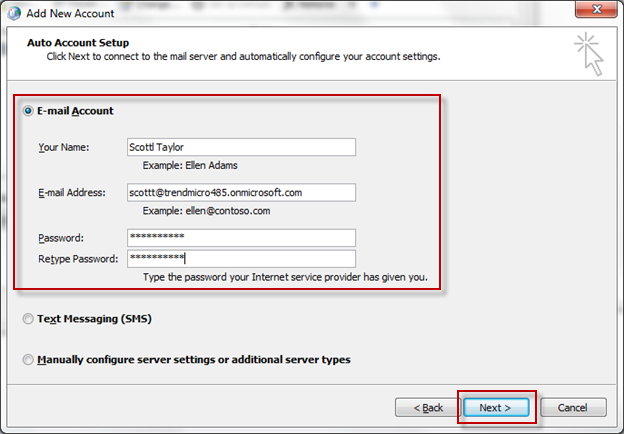Click the "Retype Password:" label
624x434 pixels.
click(78, 259)
